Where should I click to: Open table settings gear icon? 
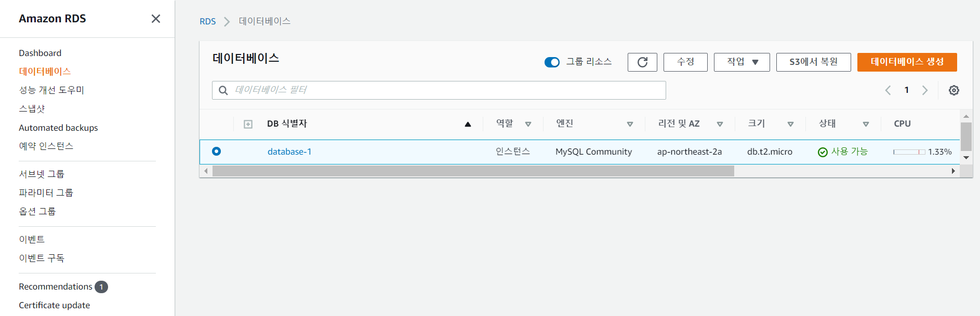point(954,90)
